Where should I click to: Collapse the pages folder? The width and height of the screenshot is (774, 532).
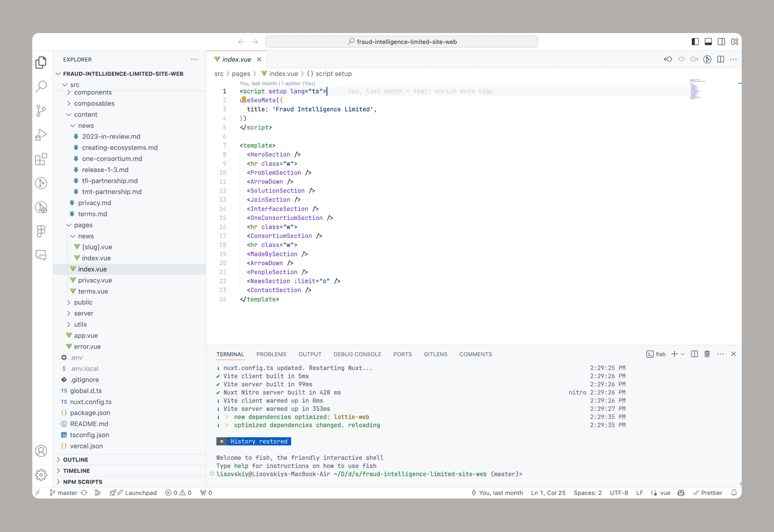(x=69, y=225)
